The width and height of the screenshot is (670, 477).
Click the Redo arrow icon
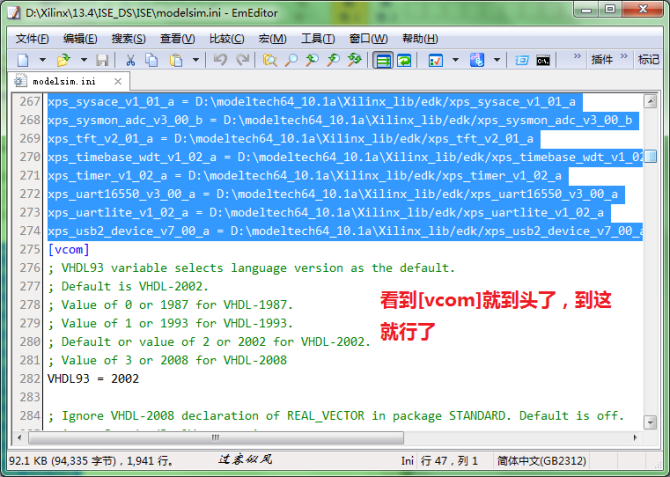click(x=243, y=60)
